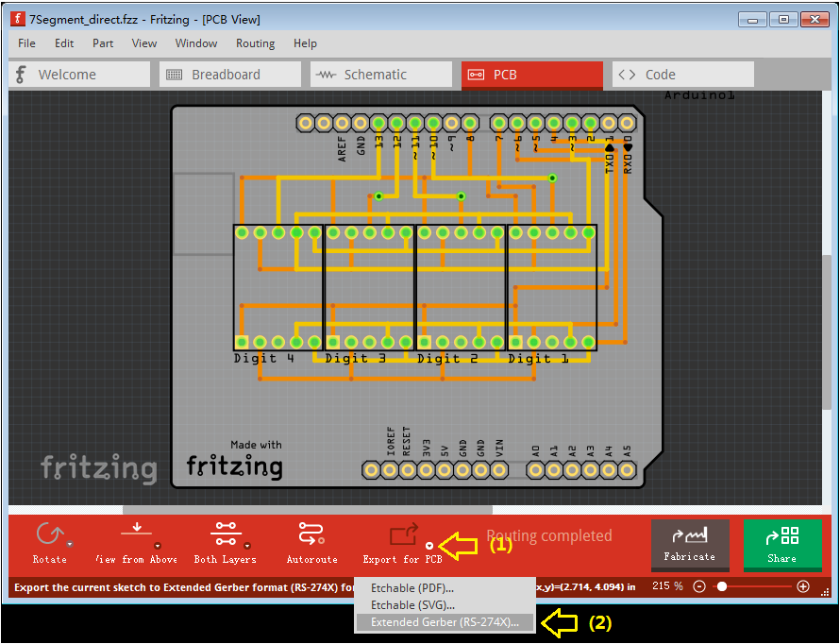Switch to the Code tab

click(683, 75)
